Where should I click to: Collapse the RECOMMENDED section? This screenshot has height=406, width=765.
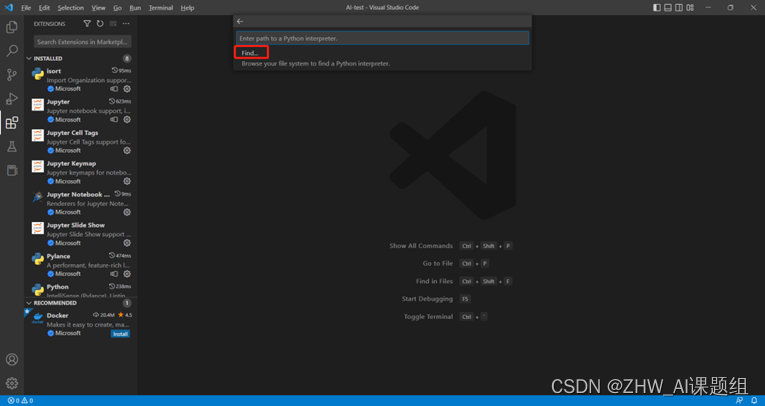tap(29, 303)
